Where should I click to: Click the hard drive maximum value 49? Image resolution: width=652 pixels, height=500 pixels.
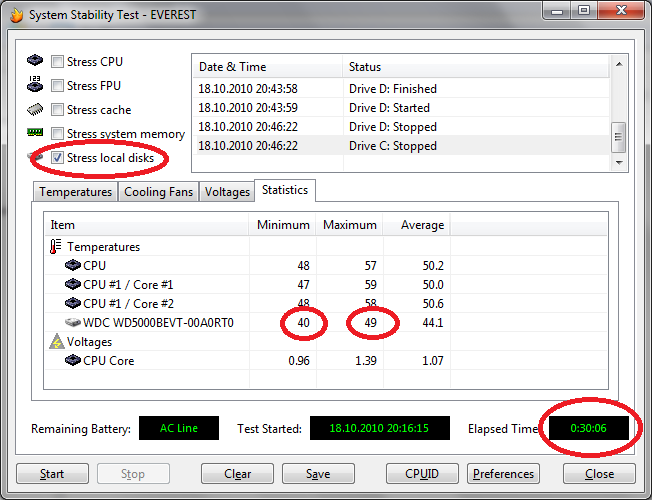tap(370, 323)
